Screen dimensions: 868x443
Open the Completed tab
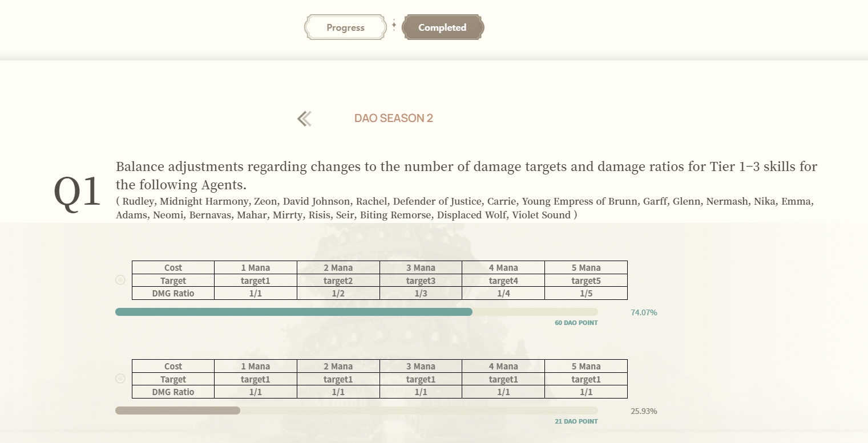442,27
